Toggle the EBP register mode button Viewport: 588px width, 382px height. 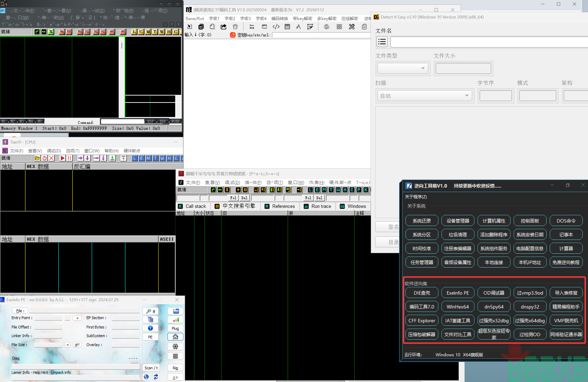click(162, 121)
